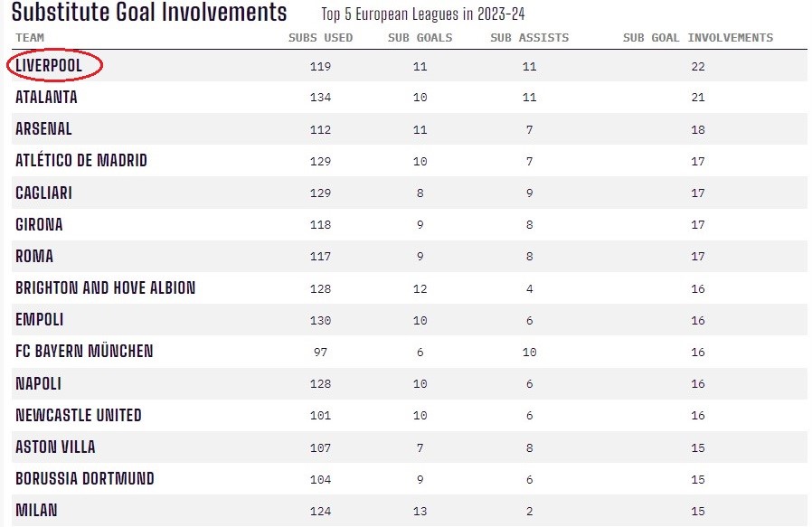Select the Roma row label
Image resolution: width=812 pixels, height=527 pixels.
(34, 256)
